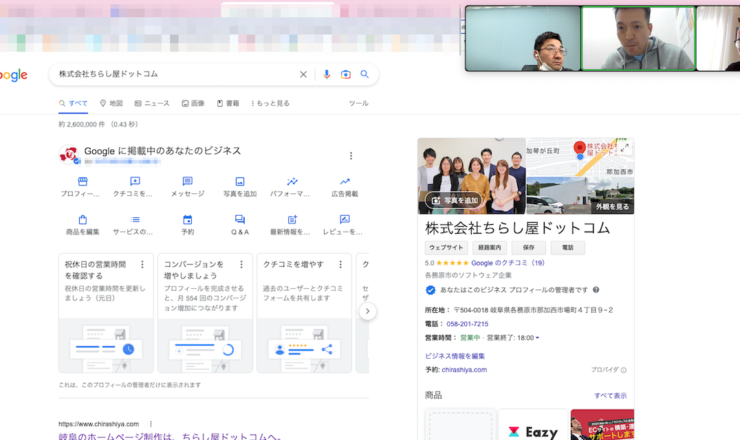Image resolution: width=740 pixels, height=440 pixels.
Task: Switch to the ニュース tab
Action: (x=152, y=103)
